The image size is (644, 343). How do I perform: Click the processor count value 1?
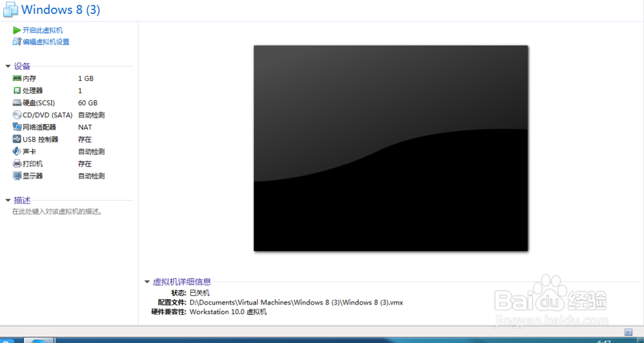80,91
